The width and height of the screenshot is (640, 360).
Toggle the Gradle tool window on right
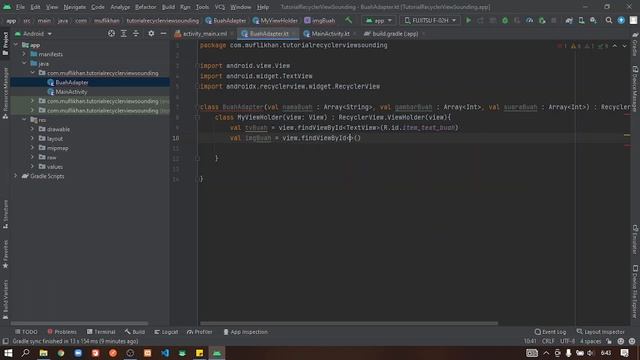(635, 44)
